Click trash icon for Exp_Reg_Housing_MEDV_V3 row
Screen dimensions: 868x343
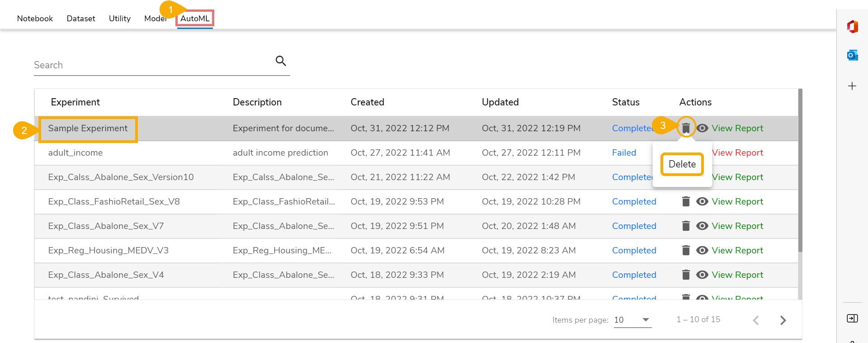click(686, 250)
